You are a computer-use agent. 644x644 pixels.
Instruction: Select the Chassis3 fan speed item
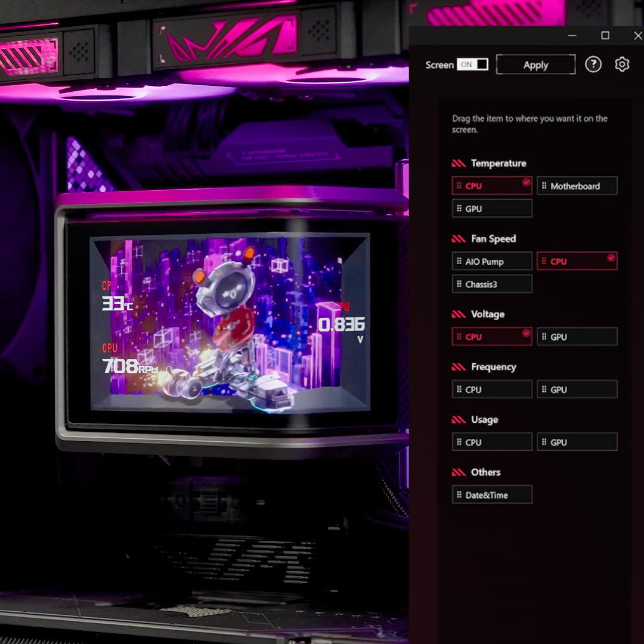492,284
